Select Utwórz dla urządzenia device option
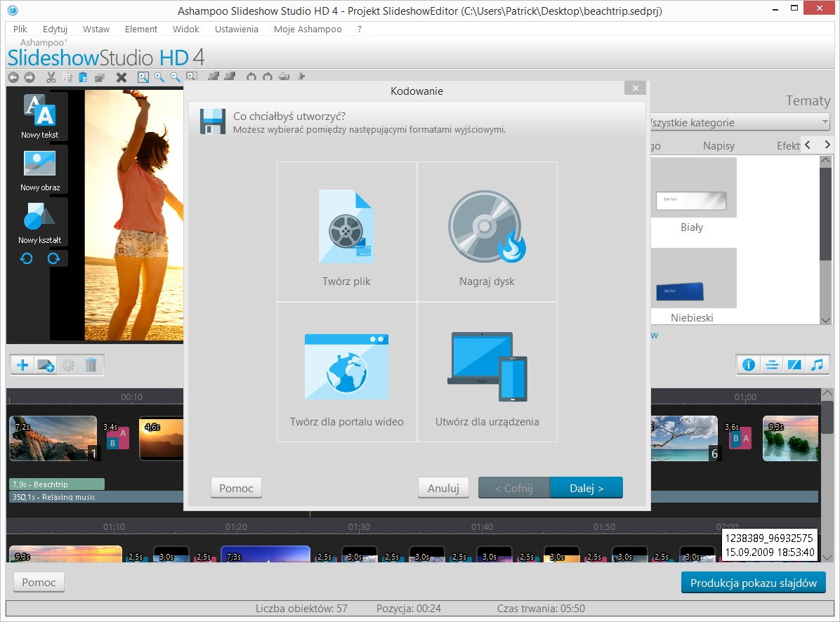 pos(487,372)
